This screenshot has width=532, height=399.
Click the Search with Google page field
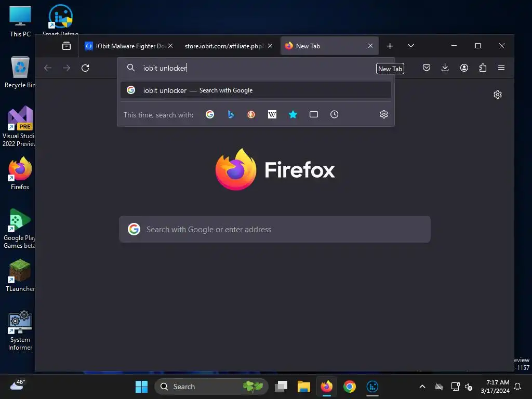[x=275, y=229]
